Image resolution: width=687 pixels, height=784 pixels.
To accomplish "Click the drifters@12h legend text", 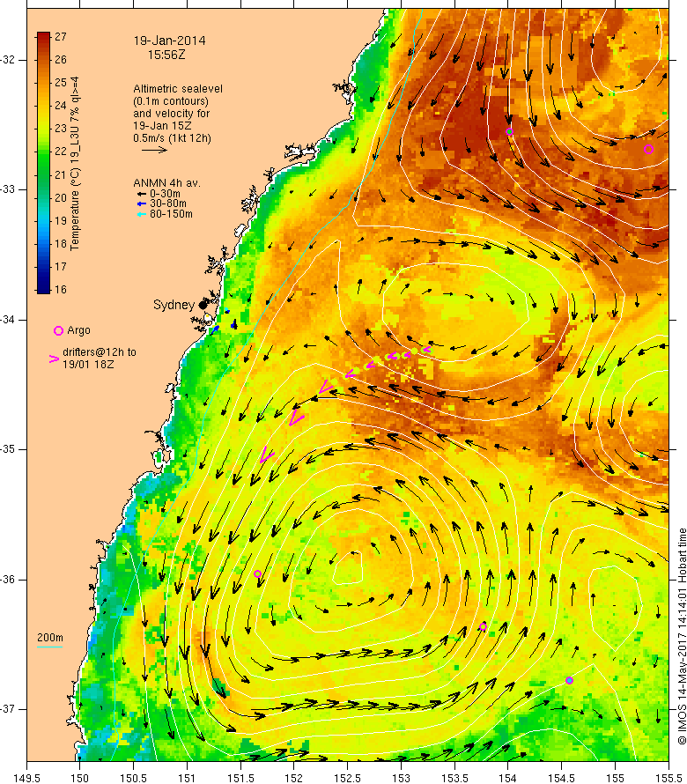I will point(99,358).
